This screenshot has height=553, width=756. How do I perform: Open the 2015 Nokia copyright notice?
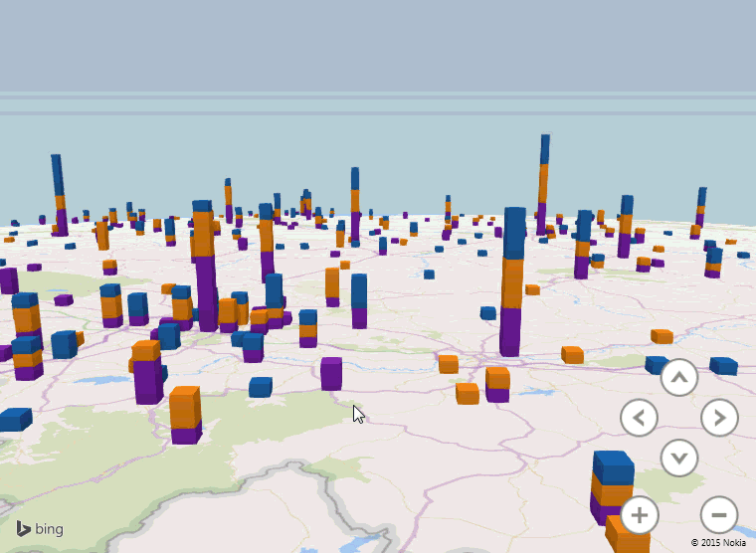click(x=718, y=543)
